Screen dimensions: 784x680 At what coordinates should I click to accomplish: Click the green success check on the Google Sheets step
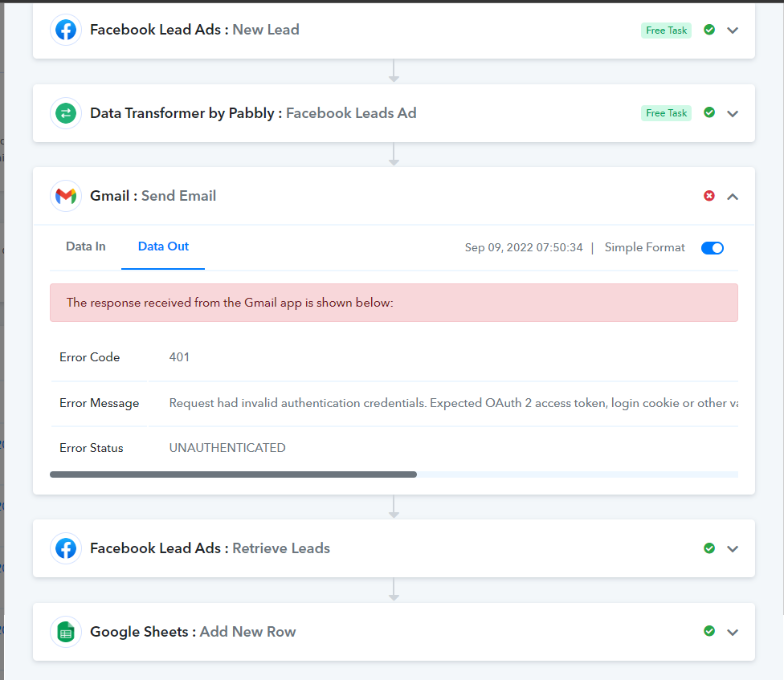point(709,631)
